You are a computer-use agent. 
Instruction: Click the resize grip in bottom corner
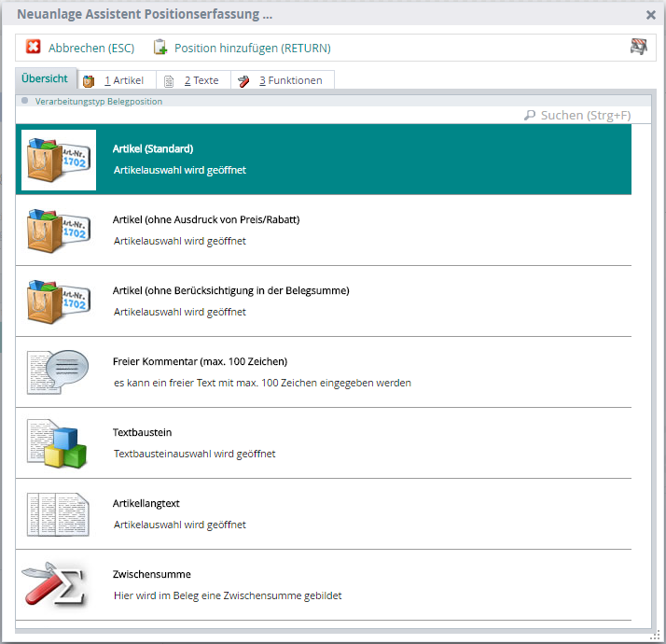(x=656, y=635)
